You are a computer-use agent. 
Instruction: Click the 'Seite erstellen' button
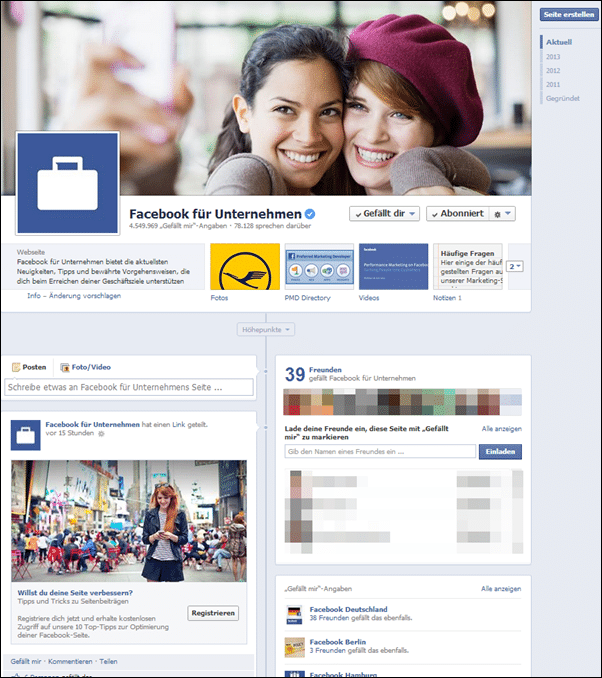pyautogui.click(x=569, y=14)
